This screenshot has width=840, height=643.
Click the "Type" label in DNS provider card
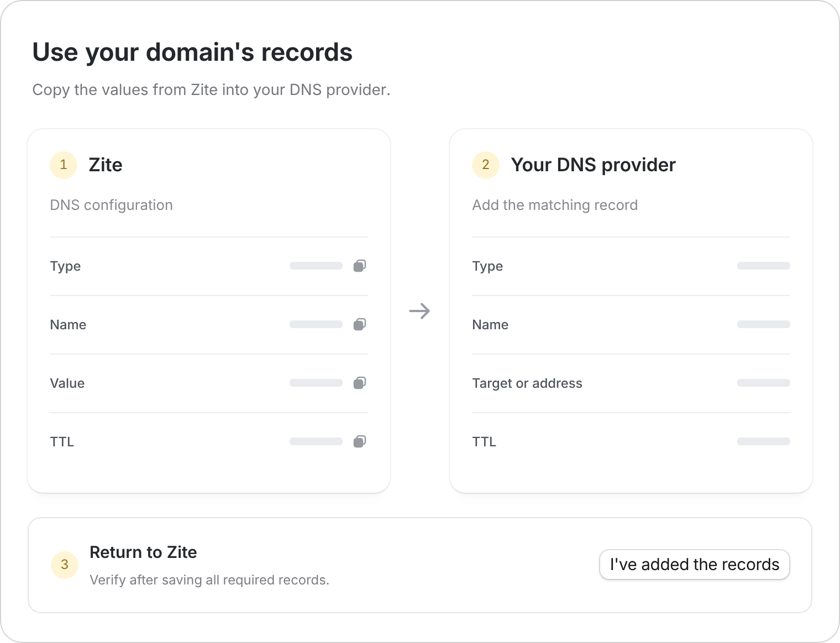click(487, 266)
